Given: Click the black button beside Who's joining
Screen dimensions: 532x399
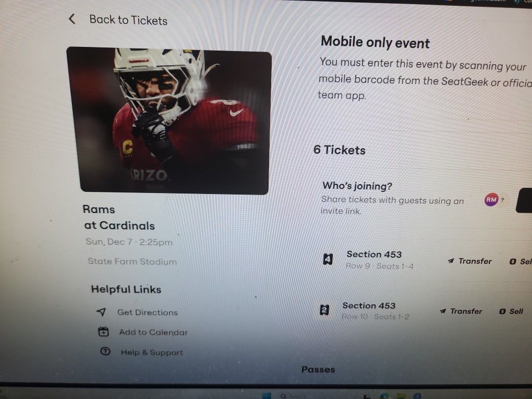Looking at the screenshot, I should 526,200.
